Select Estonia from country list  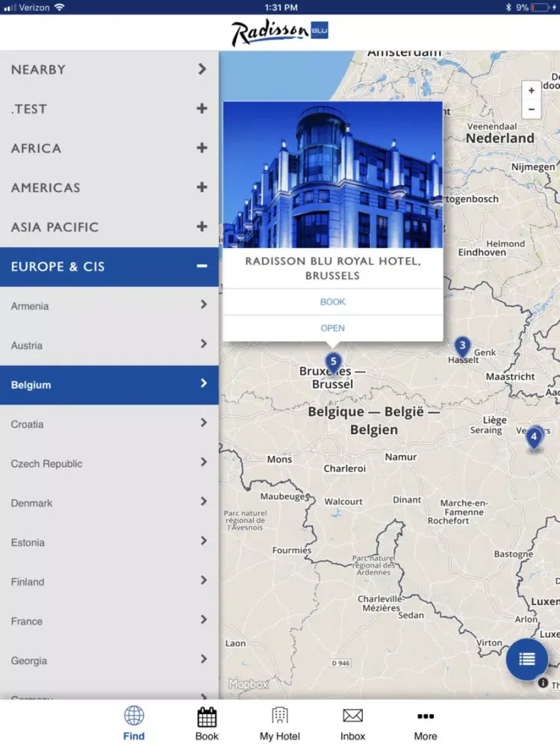pos(109,542)
